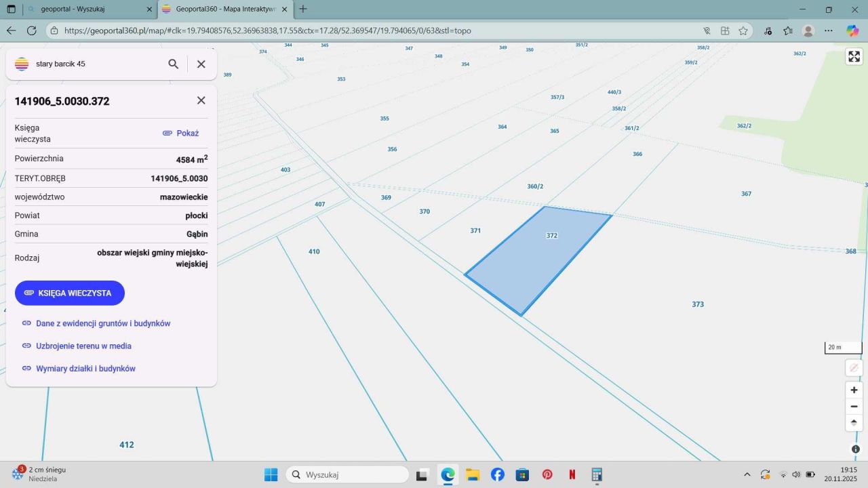Open the map attribution info icon

pos(855,449)
